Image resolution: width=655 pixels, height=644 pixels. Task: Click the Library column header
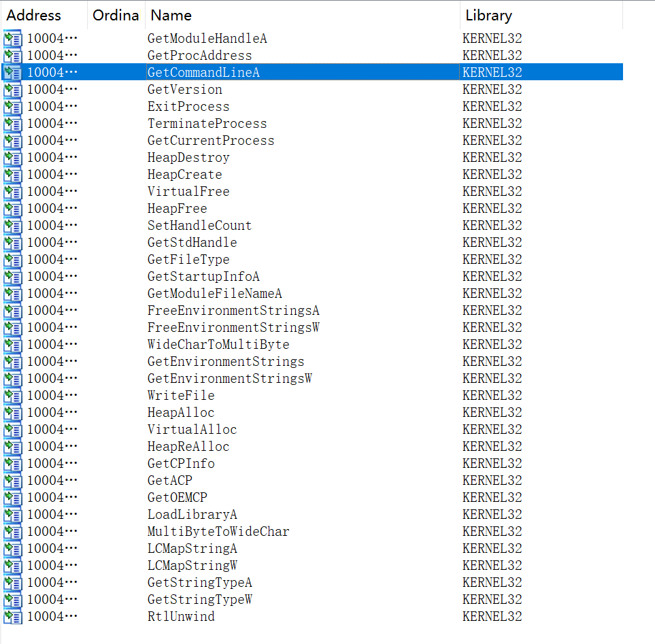click(488, 16)
